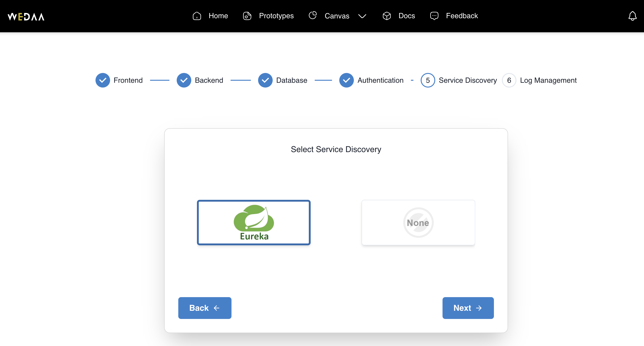This screenshot has width=644, height=346.
Task: Click the notification bell icon
Action: point(632,16)
